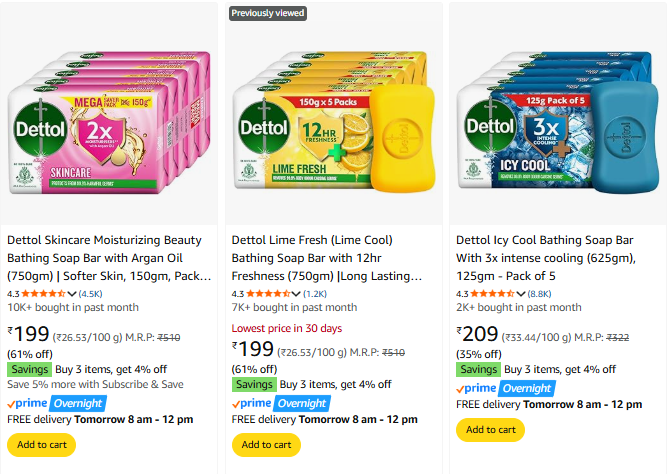Image resolution: width=668 pixels, height=474 pixels.
Task: Open the Dettol Icy Cool soap product image
Action: coord(558,123)
